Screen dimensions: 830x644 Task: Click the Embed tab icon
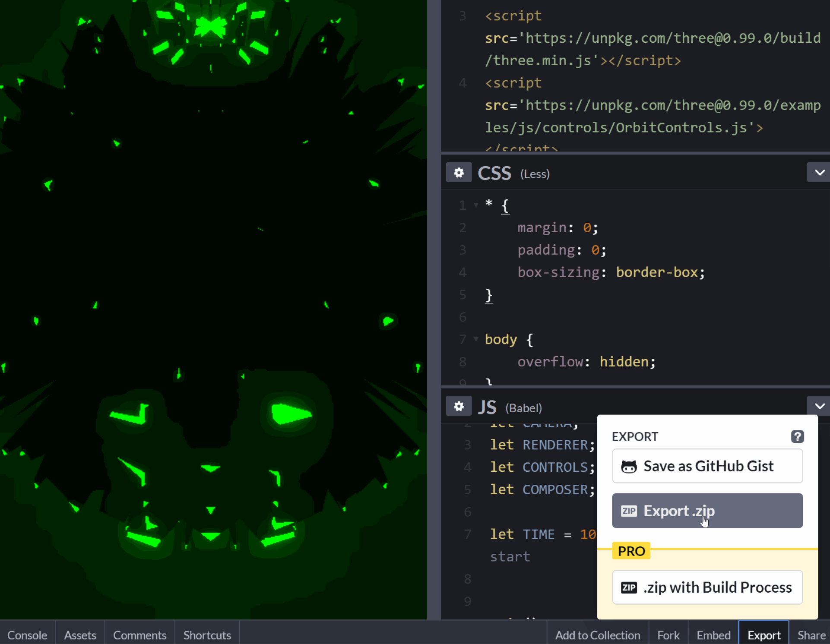tap(713, 635)
